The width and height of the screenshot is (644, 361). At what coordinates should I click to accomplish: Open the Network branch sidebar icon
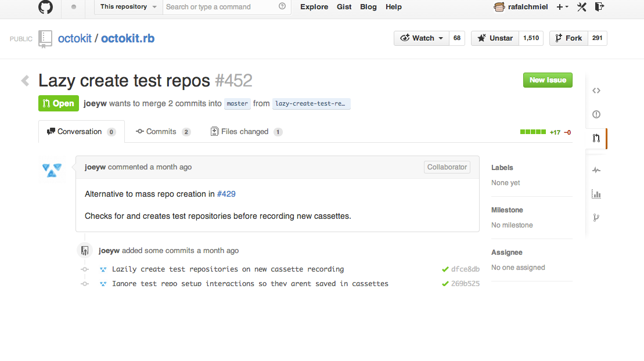tap(596, 218)
